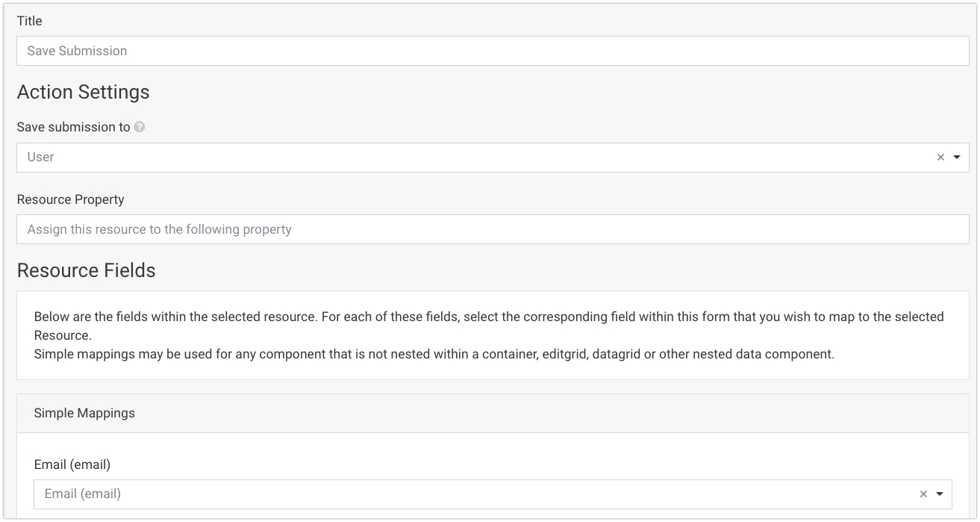Click the 'Below are the fields' description line
The width and height of the screenshot is (980, 522).
(489, 317)
